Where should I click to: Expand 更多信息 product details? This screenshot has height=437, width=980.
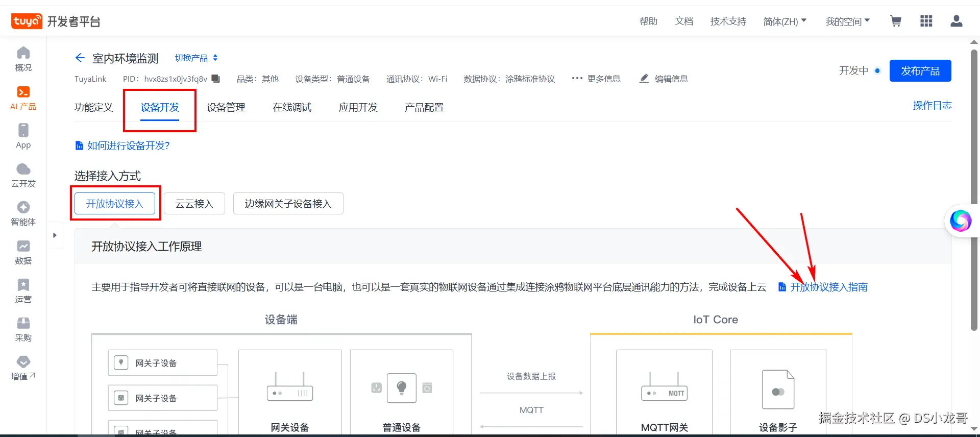click(x=596, y=79)
